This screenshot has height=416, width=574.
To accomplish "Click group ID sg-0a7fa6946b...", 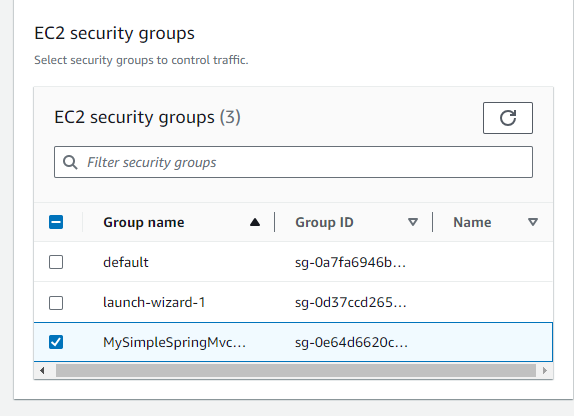I will pos(350,263).
